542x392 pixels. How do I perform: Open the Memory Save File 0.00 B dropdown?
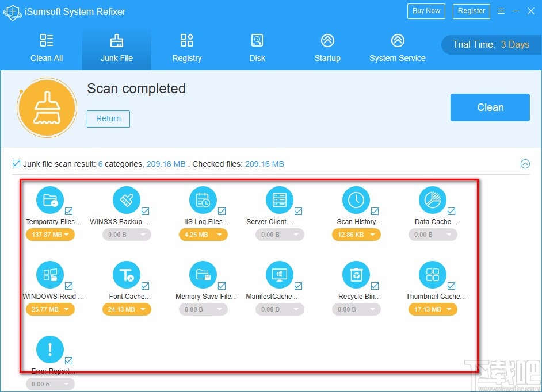[x=203, y=309]
